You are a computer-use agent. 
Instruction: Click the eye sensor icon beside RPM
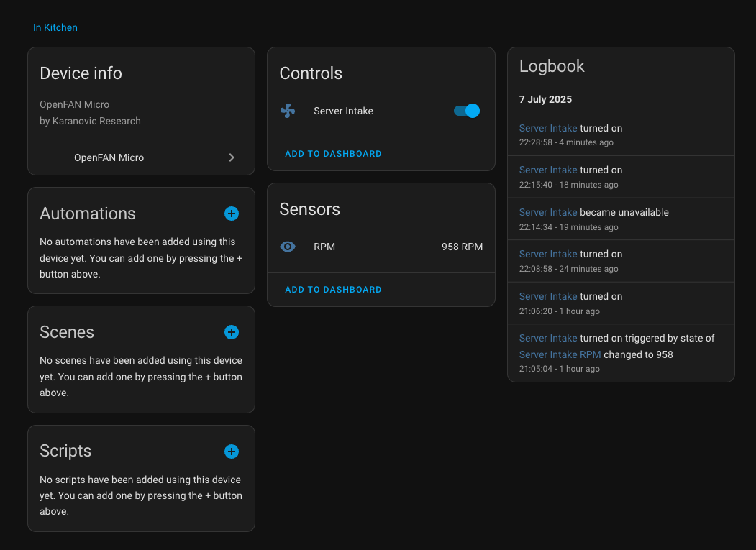click(x=288, y=247)
